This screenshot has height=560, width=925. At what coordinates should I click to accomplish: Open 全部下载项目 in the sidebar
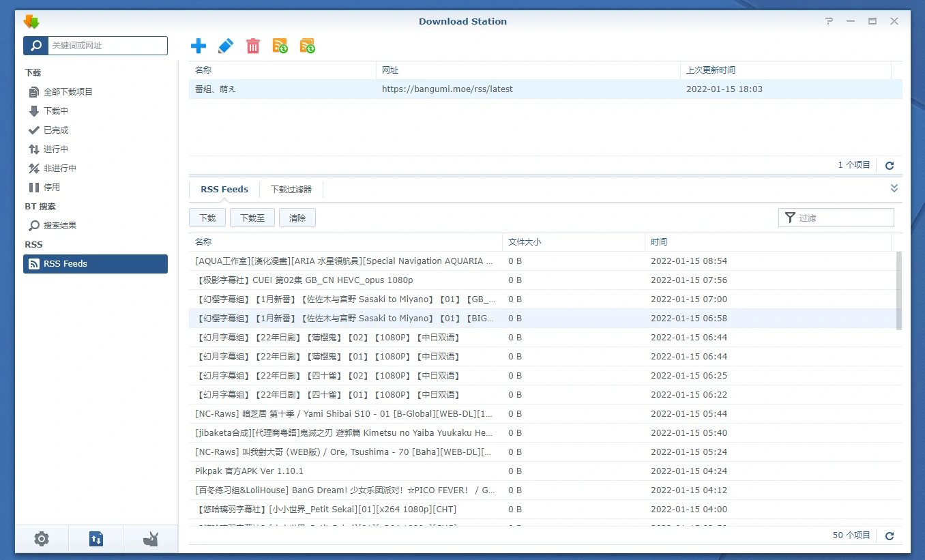[x=68, y=92]
